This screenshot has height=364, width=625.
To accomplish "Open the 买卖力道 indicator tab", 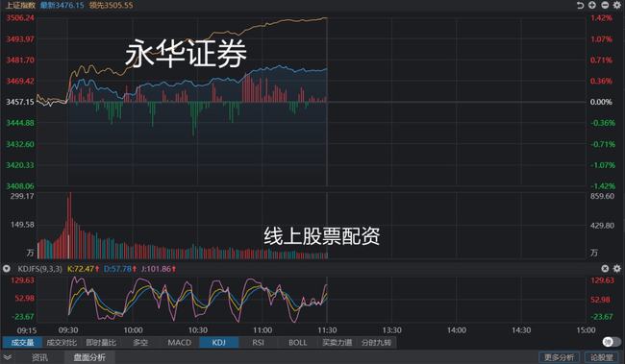I will click(337, 343).
